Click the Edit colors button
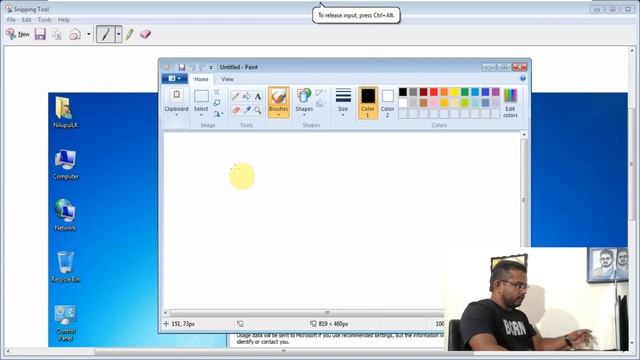This screenshot has width=640, height=360. point(510,103)
